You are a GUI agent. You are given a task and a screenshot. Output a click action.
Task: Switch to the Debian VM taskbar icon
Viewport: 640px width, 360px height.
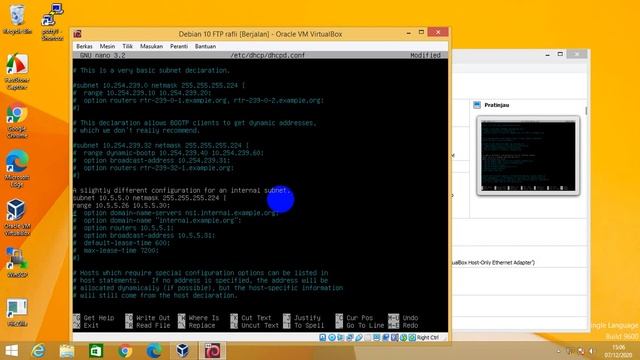(x=212, y=351)
